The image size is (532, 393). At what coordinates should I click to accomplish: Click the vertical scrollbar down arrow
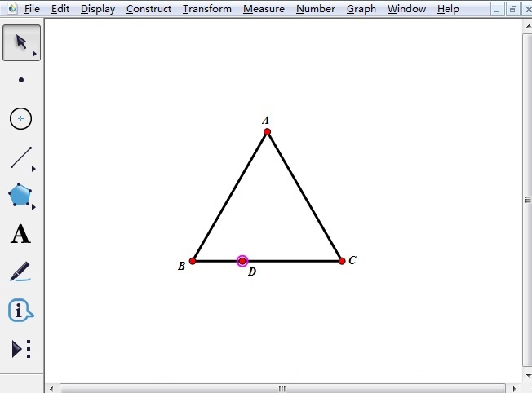coord(528,375)
